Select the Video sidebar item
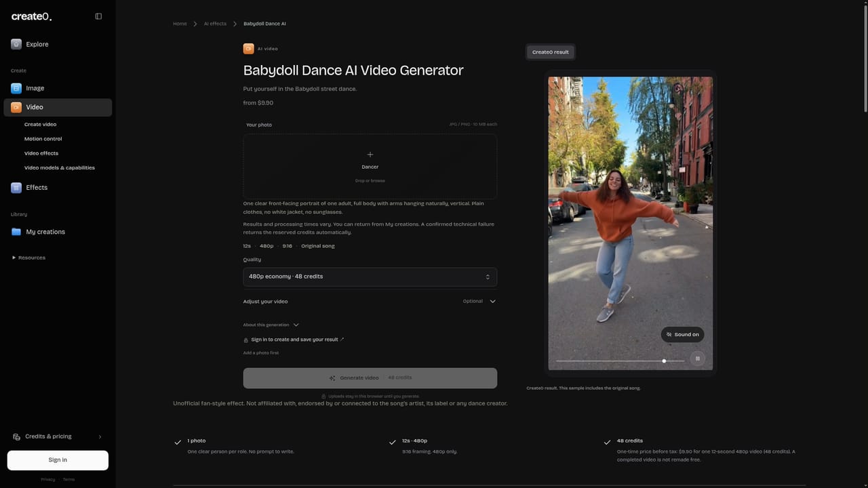 58,107
